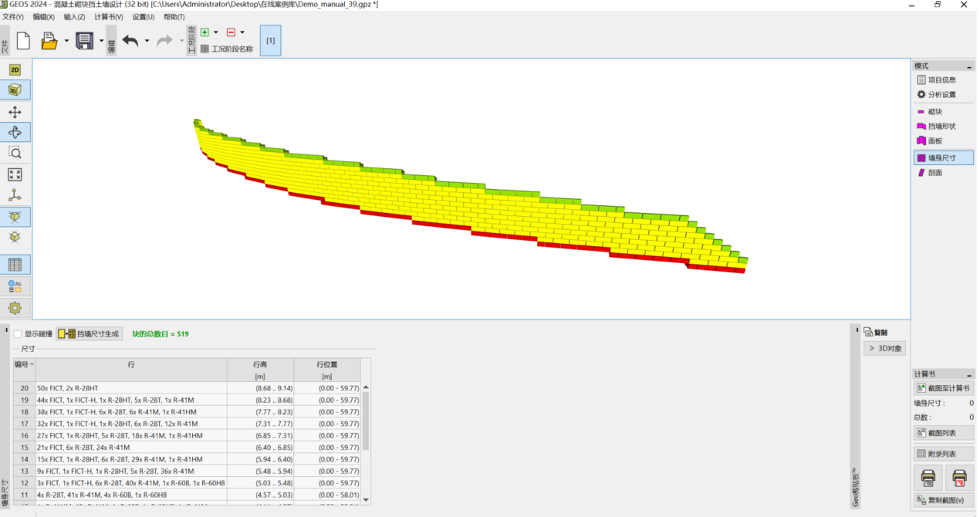
Task: Click the 截图至计算书 button
Action: (x=943, y=388)
